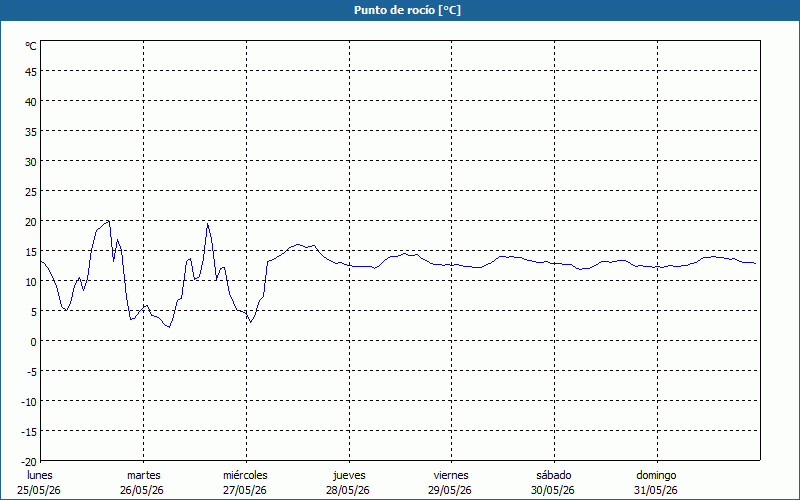Screen dimensions: 800x500
Task: Click the '15' y-axis value
Action: (31, 252)
